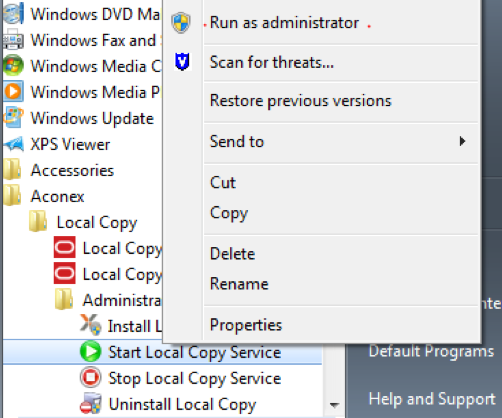Click the green Start Local Copy Service icon
502x418 pixels.
coord(90,352)
